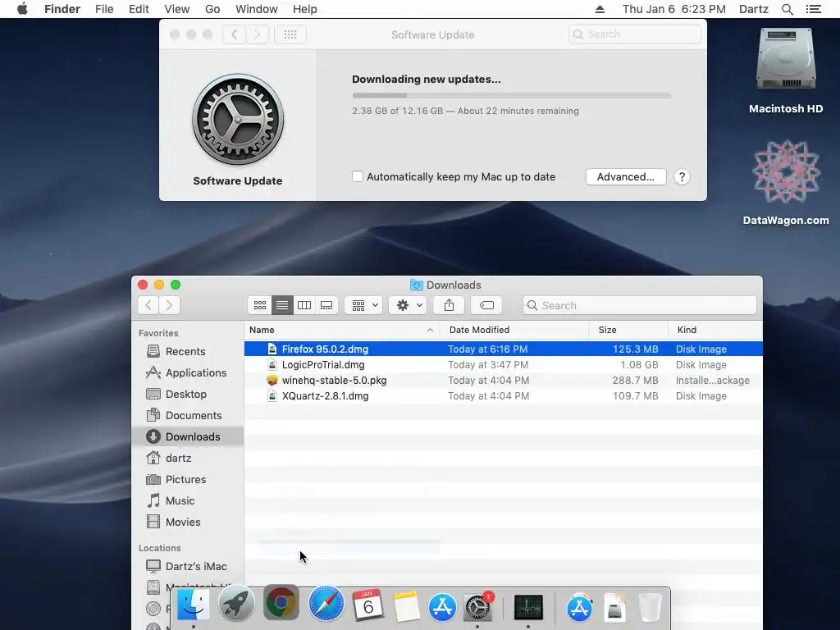Click eject icon in the menu bar
Image resolution: width=840 pixels, height=630 pixels.
tap(600, 9)
